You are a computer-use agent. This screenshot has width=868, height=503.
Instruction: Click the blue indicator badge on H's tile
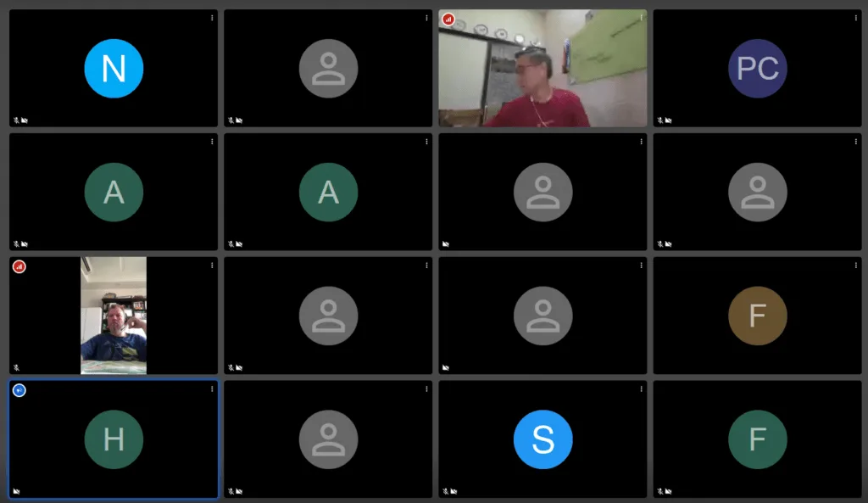pyautogui.click(x=19, y=390)
